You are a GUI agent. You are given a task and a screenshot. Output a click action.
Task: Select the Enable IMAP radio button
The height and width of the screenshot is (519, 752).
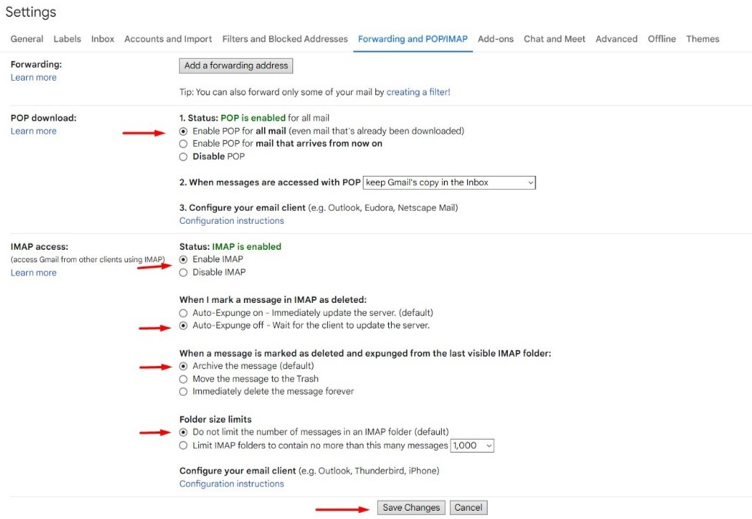(183, 260)
